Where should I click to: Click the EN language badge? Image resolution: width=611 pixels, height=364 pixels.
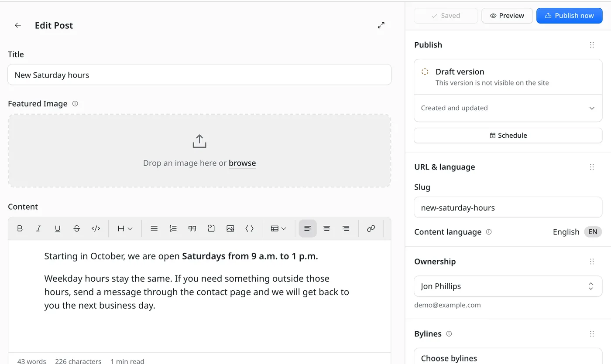[593, 232]
